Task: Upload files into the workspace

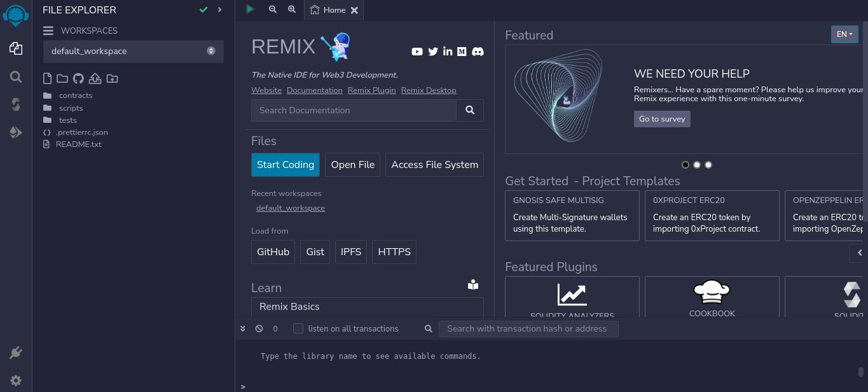Action: click(x=95, y=78)
